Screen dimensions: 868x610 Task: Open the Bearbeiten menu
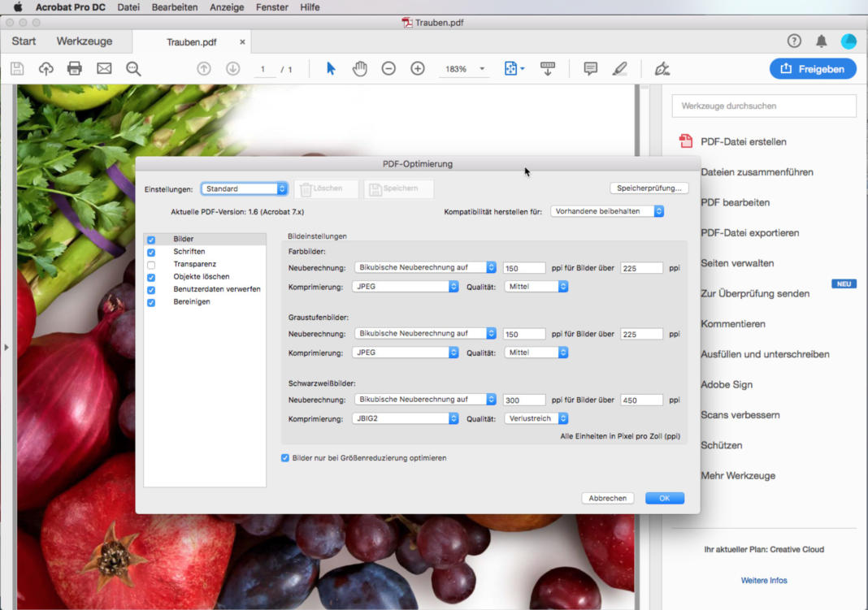(175, 7)
